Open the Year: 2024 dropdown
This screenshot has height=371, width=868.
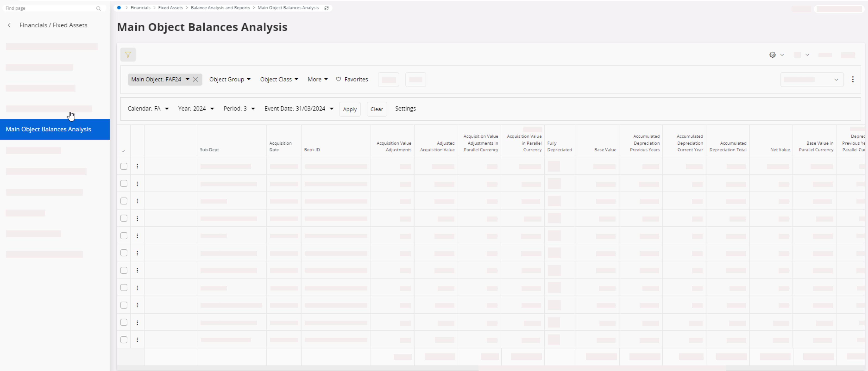pyautogui.click(x=196, y=108)
